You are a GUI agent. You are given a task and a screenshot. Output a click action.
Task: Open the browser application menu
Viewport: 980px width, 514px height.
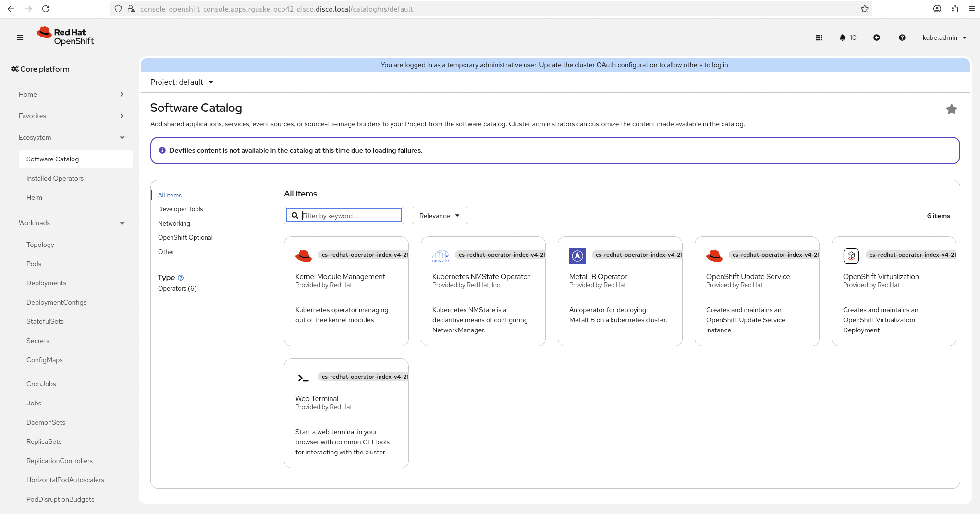pos(971,9)
